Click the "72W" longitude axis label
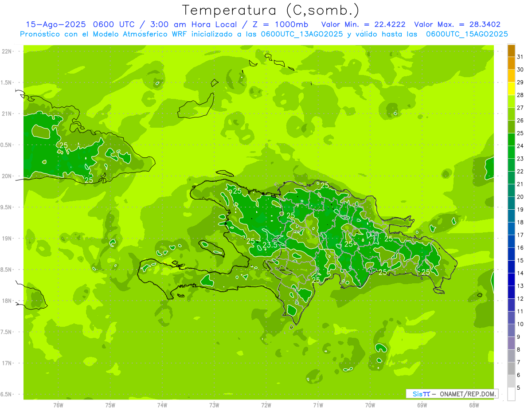Viewport: 532px width, 411px height. [x=266, y=405]
